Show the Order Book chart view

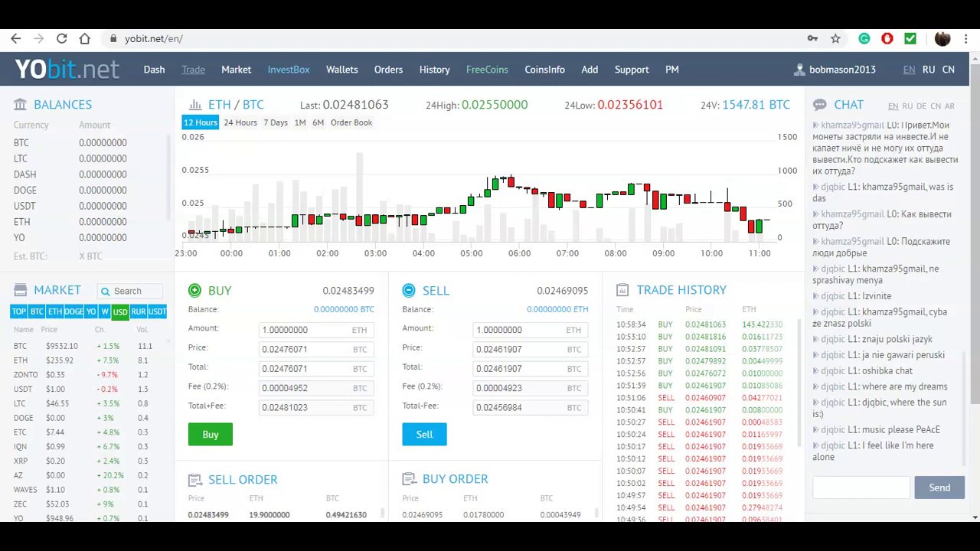[x=351, y=122]
